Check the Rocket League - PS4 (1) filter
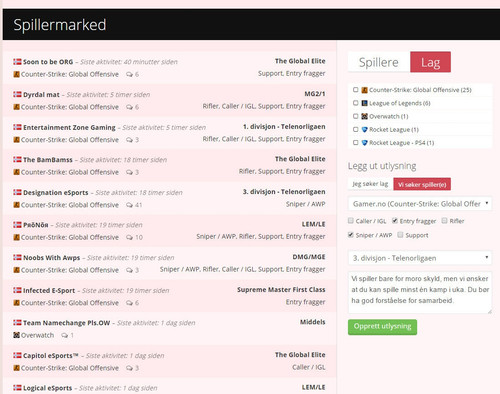This screenshot has height=394, width=500. 356,142
